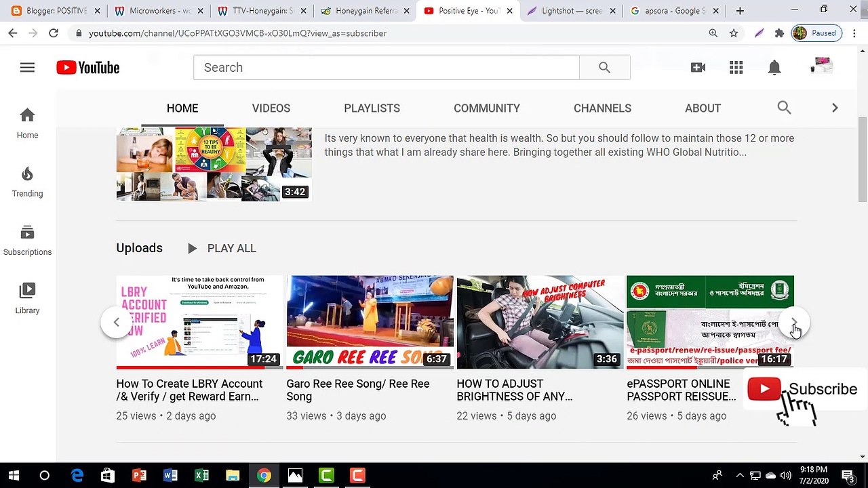This screenshot has height=488, width=868.
Task: Open the Lightshot feather extension icon
Action: [x=759, y=33]
